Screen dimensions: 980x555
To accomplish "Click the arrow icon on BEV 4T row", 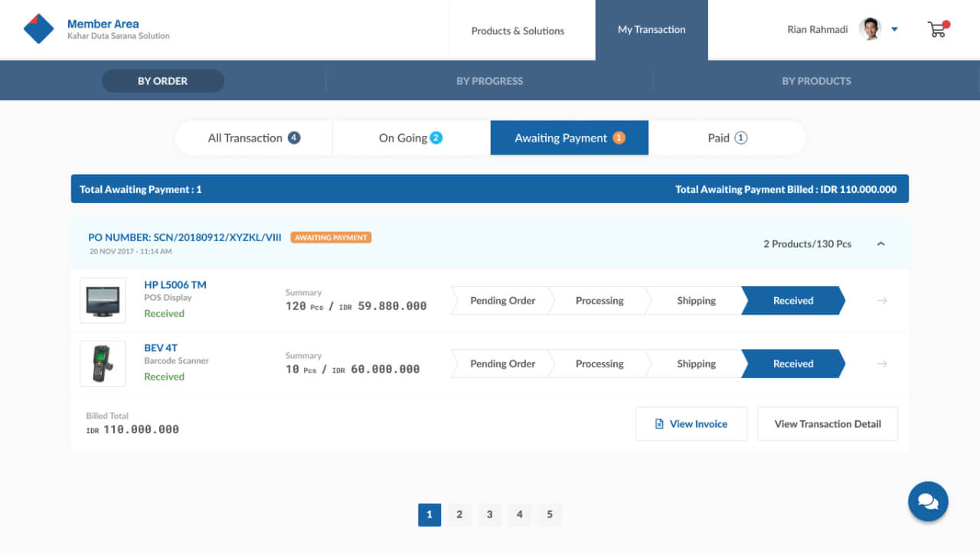I will click(x=882, y=364).
